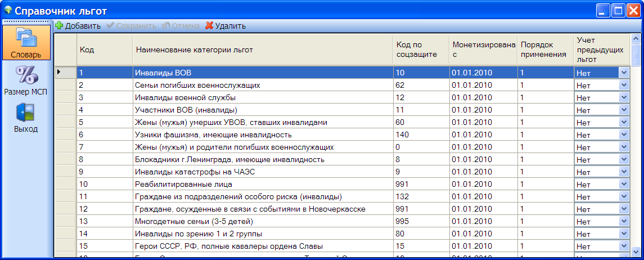Maximize the Справочник льгот window
This screenshot has height=260, width=644.
point(618,10)
